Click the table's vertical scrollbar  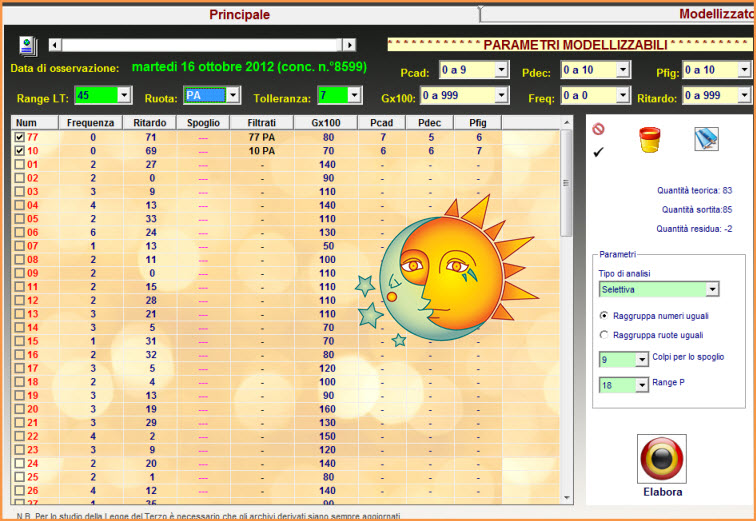567,300
